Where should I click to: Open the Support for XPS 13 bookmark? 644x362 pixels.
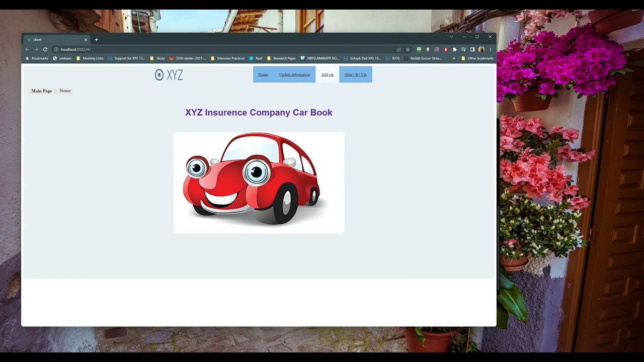pyautogui.click(x=126, y=58)
